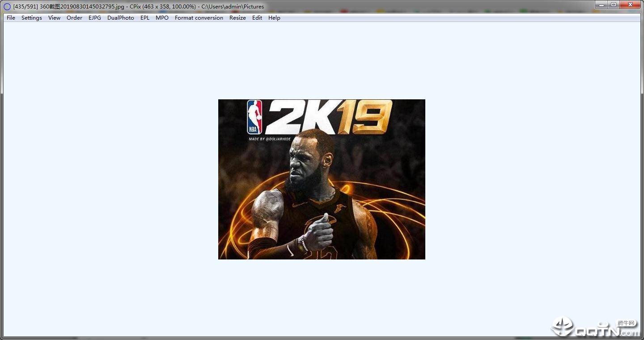Click the NBA logo in the picture
The height and width of the screenshot is (340, 644).
(254, 117)
